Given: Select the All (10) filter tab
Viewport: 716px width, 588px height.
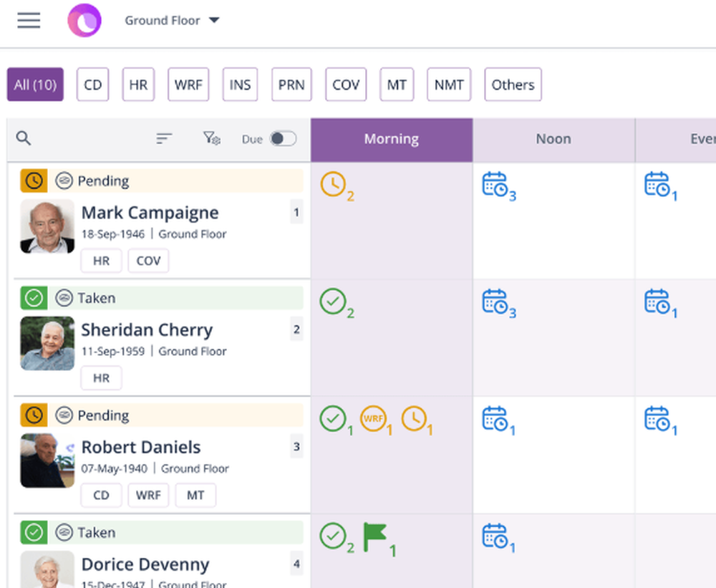Looking at the screenshot, I should (34, 84).
